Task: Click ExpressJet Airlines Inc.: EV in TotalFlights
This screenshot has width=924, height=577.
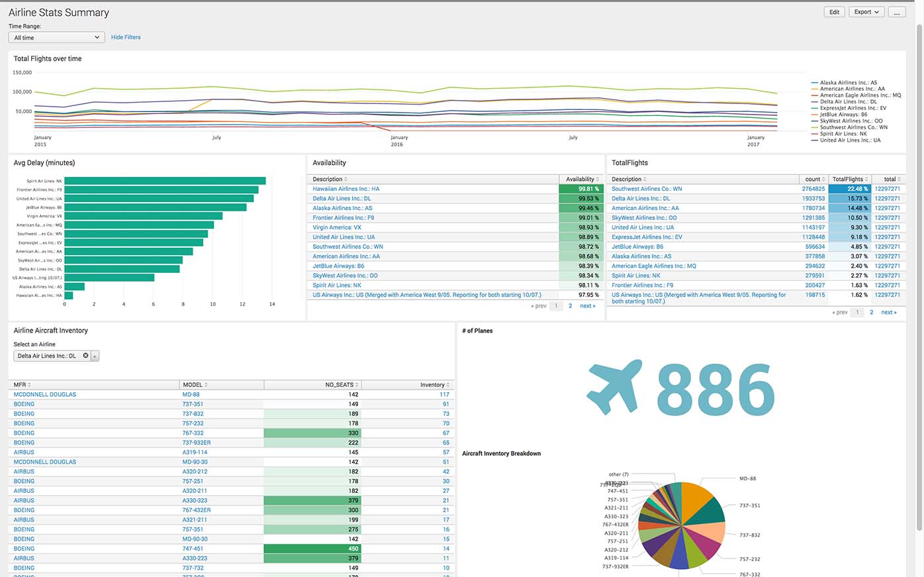Action: (647, 236)
